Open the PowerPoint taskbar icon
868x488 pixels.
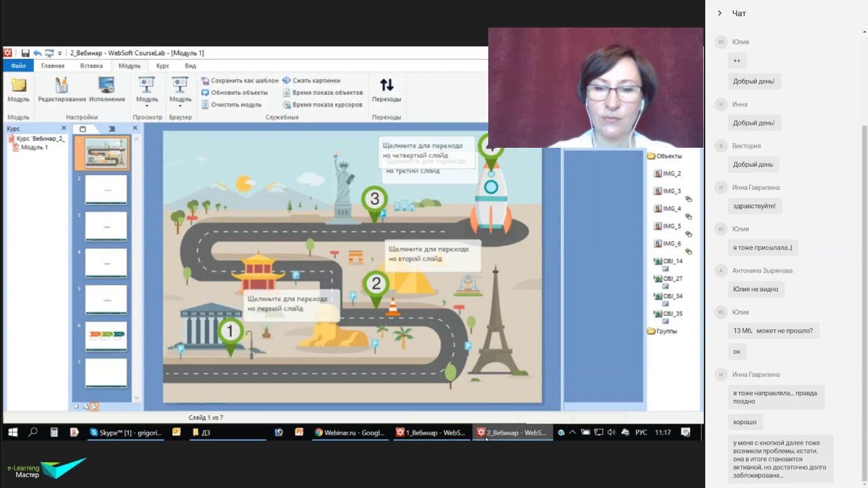click(299, 432)
